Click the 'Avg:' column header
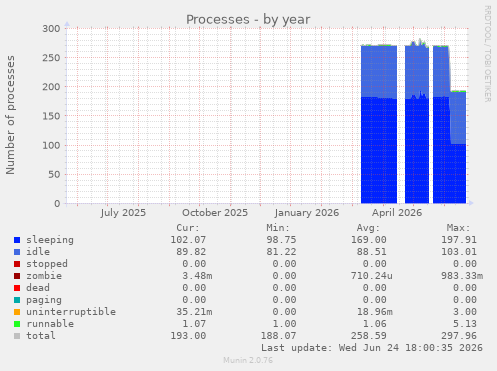The height and width of the screenshot is (371, 497). (x=368, y=228)
